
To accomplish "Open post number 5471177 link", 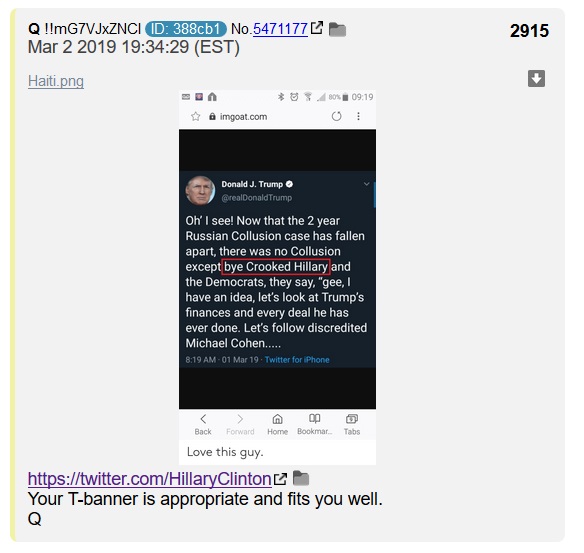I will tap(280, 29).
